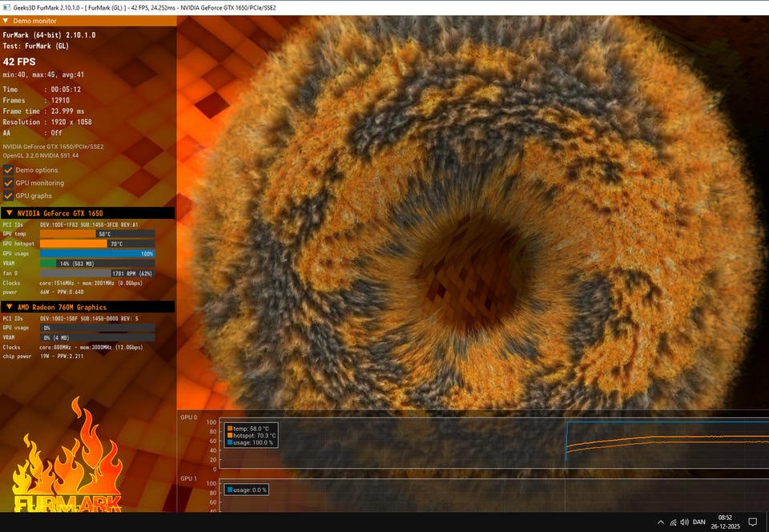The height and width of the screenshot is (532, 769).
Task: Click the FurMark (64-bit) 2.10.1.0 text
Action: click(x=49, y=34)
